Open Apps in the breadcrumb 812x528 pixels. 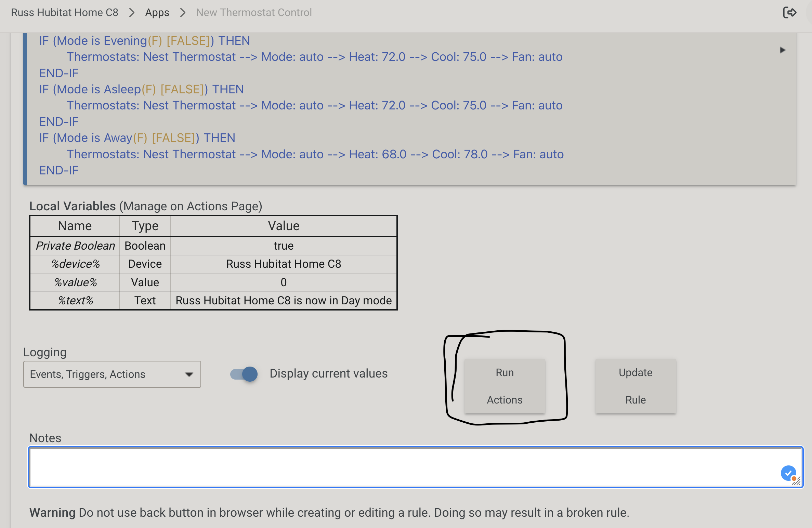tap(157, 13)
